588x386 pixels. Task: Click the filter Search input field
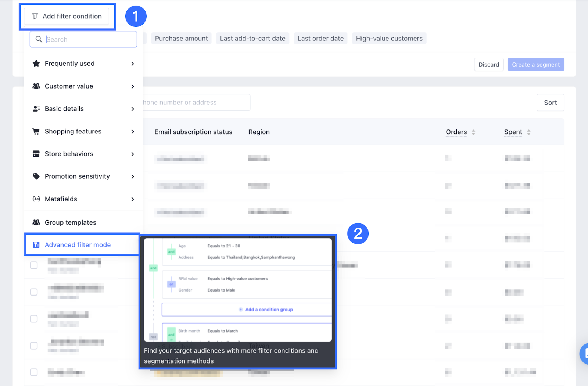(88, 39)
